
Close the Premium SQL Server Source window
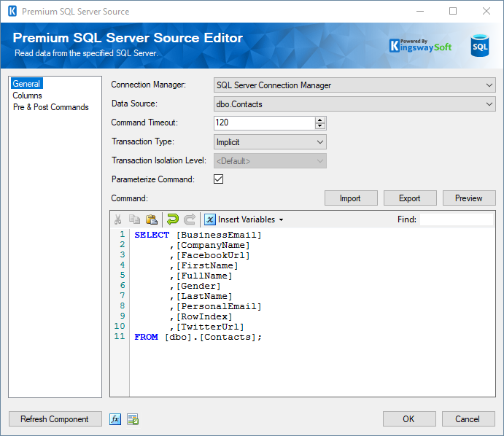(x=486, y=11)
